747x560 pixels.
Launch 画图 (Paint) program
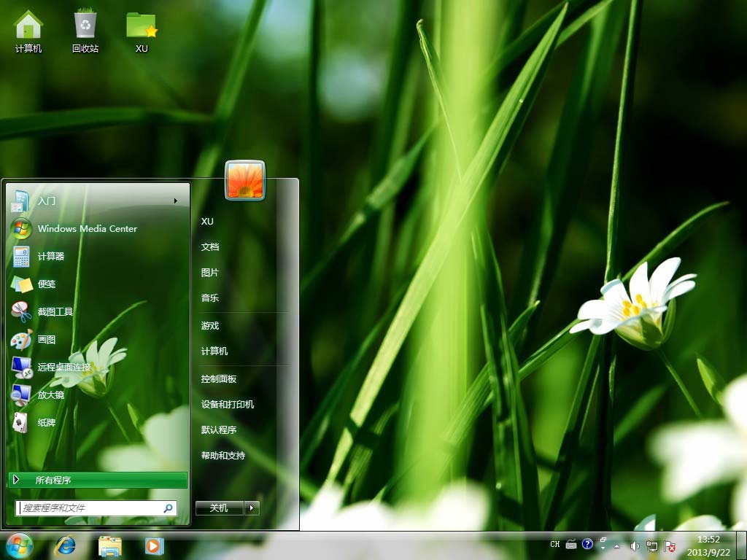47,339
